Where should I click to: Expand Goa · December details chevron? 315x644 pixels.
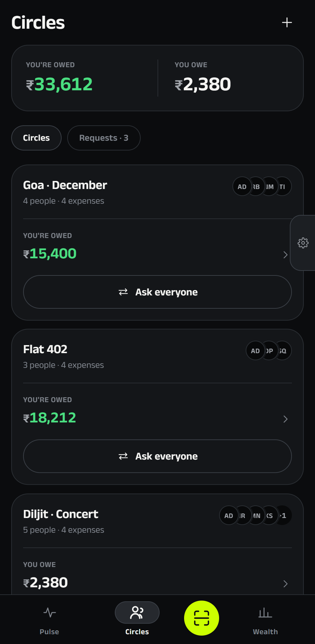tap(286, 255)
